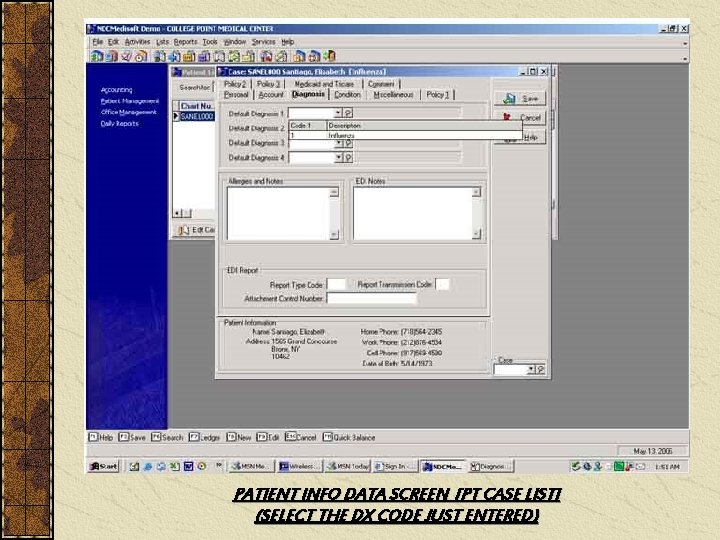Click the last main toolbar icon showing a person
Image resolution: width=720 pixels, height=540 pixels.
330,56
